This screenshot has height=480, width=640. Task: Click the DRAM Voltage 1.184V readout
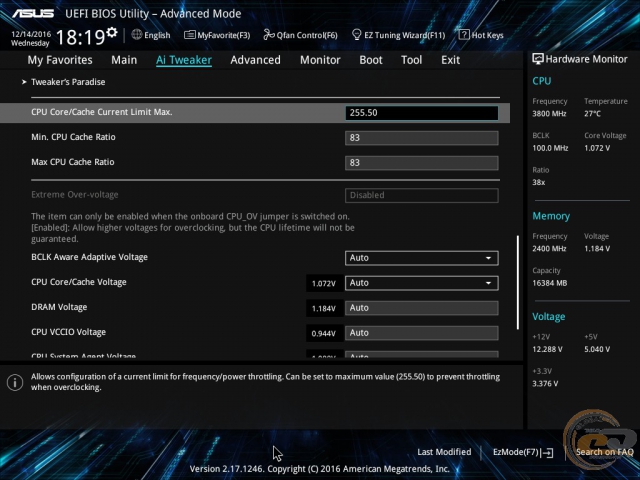(324, 309)
